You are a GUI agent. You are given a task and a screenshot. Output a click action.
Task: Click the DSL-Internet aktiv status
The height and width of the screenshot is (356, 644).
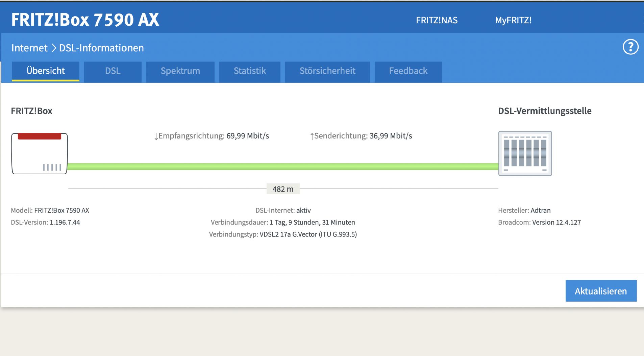(x=283, y=210)
